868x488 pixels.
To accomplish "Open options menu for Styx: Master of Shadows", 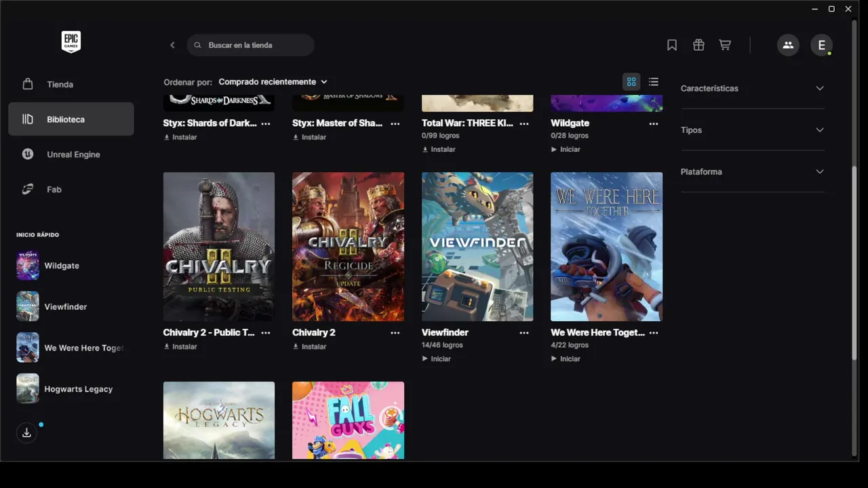I will click(395, 123).
